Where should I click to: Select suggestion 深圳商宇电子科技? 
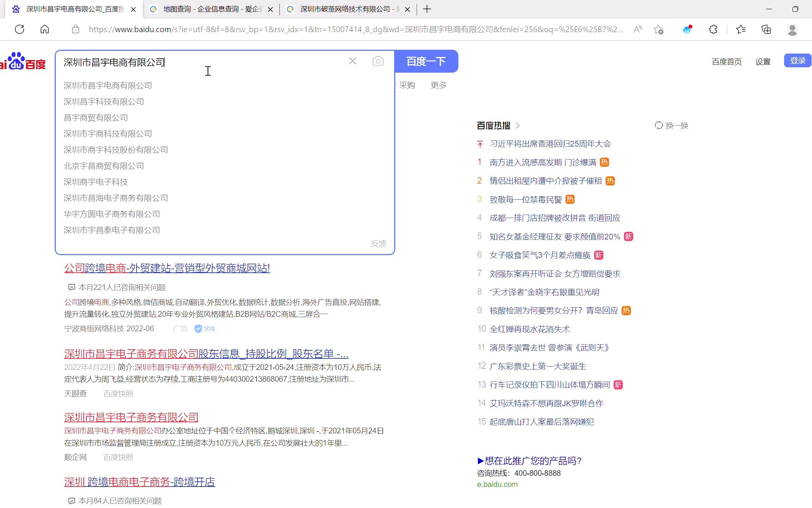coord(96,182)
